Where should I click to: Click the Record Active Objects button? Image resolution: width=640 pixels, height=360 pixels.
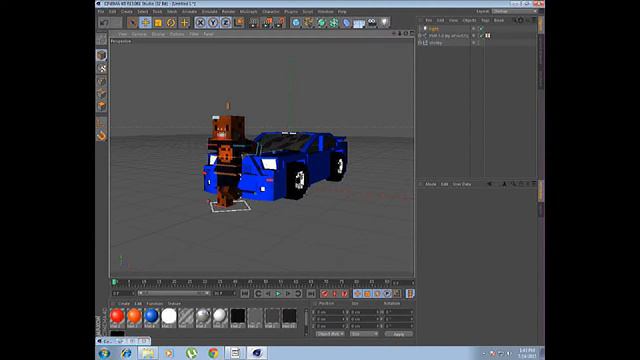click(325, 293)
